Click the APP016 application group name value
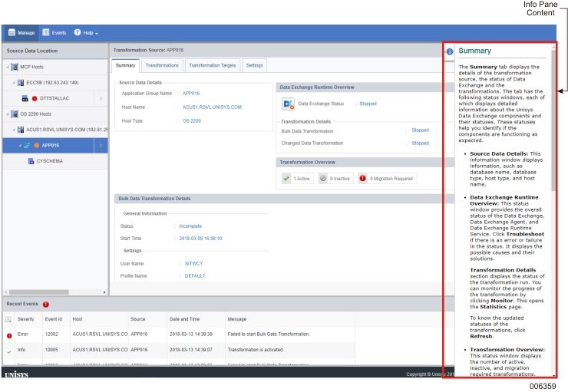The width and height of the screenshot is (568, 392). (x=191, y=94)
